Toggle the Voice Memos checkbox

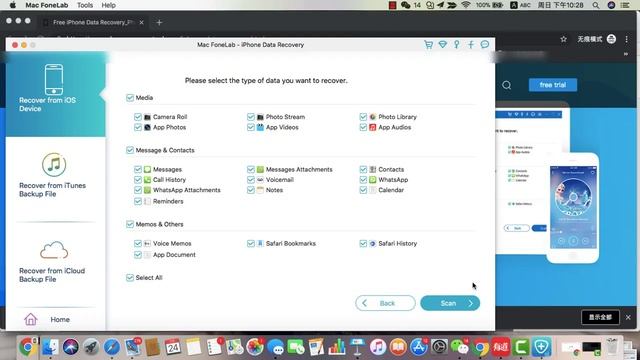click(x=138, y=243)
